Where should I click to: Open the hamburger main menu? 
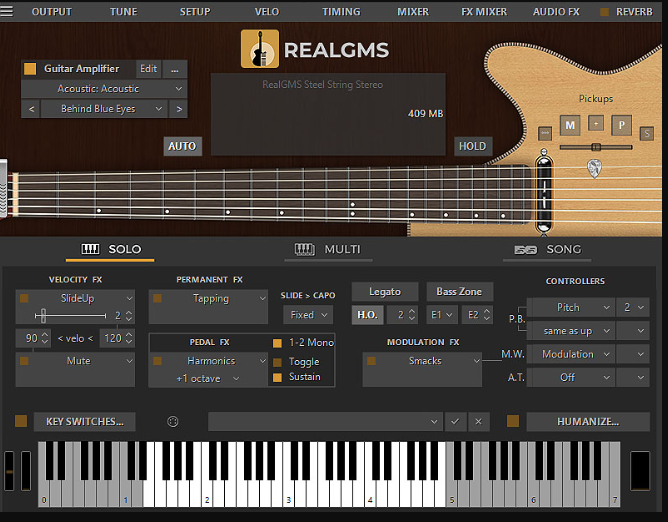[x=6, y=11]
